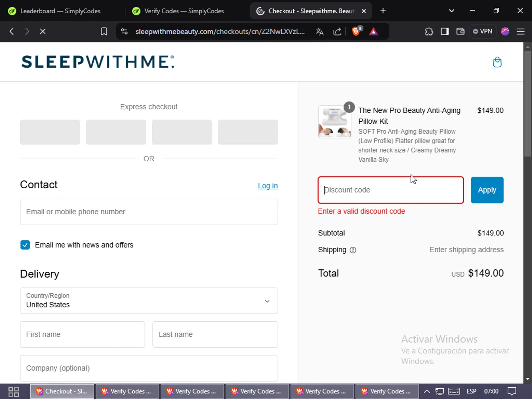Stop loading the page with X icon
532x399 pixels.
43,32
